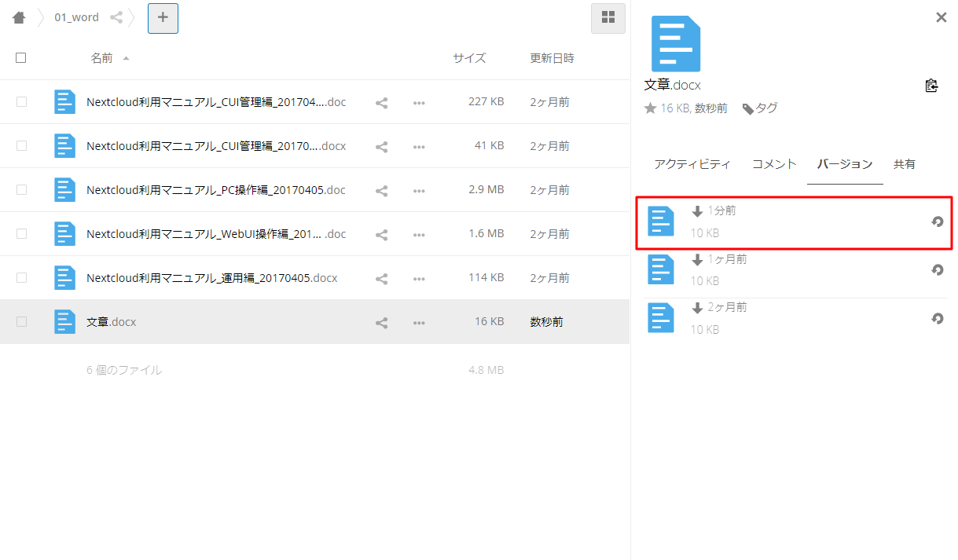
Task: Click the 2ヶ月前 version document thumbnail
Action: tap(661, 317)
